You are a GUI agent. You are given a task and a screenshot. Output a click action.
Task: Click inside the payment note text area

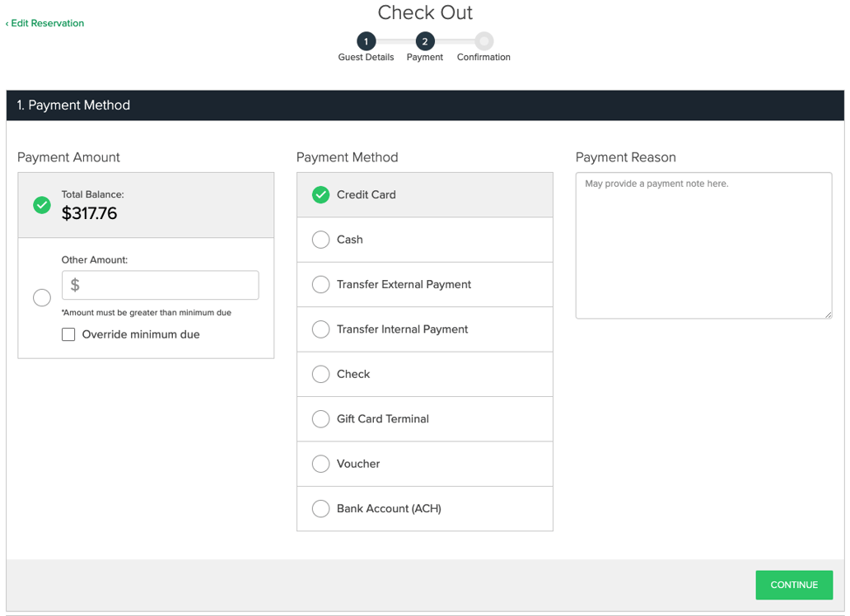pyautogui.click(x=703, y=245)
